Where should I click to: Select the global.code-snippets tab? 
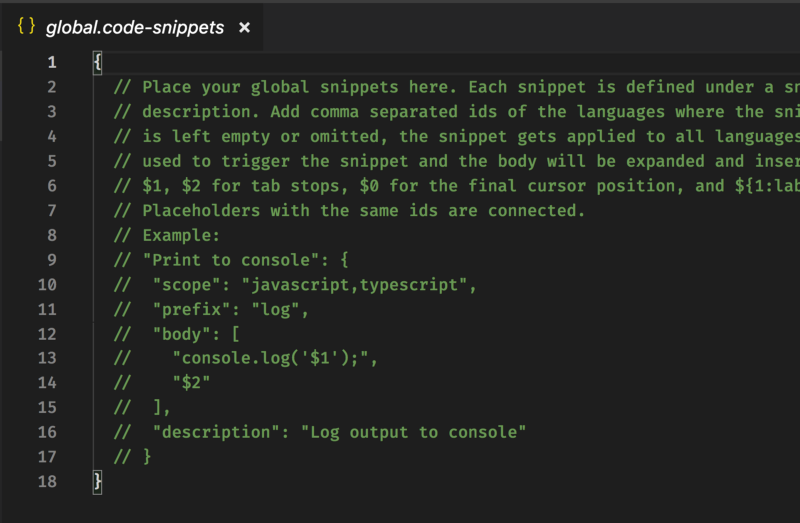pyautogui.click(x=134, y=28)
